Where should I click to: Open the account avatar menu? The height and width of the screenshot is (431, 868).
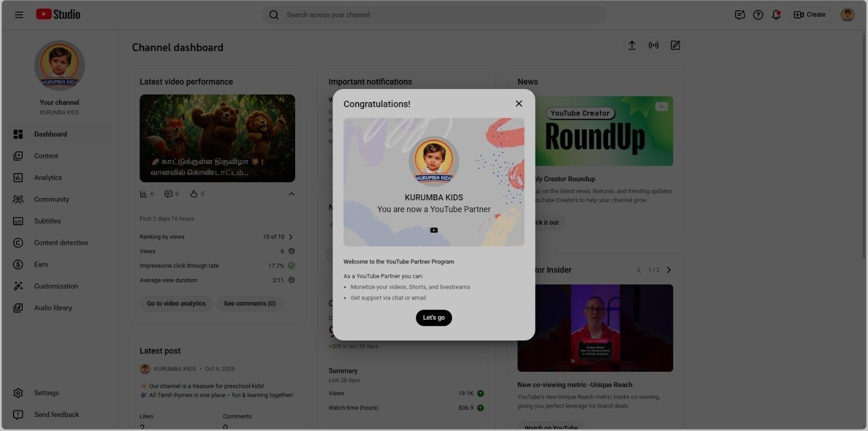point(847,15)
